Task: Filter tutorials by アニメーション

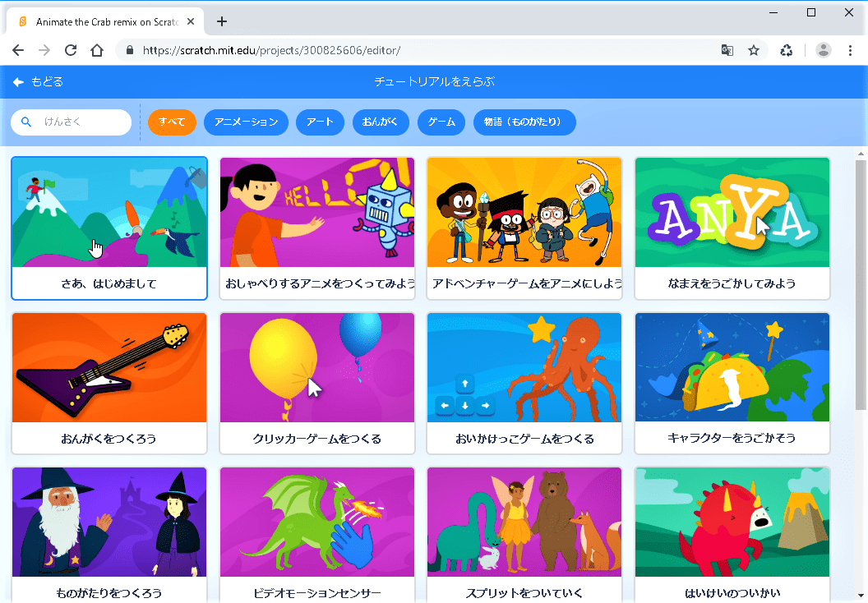Action: click(x=247, y=122)
